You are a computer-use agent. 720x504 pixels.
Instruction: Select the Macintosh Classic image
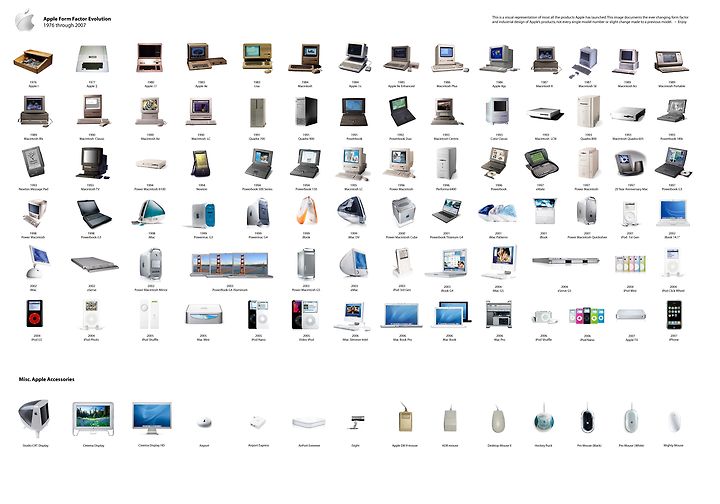tap(93, 110)
